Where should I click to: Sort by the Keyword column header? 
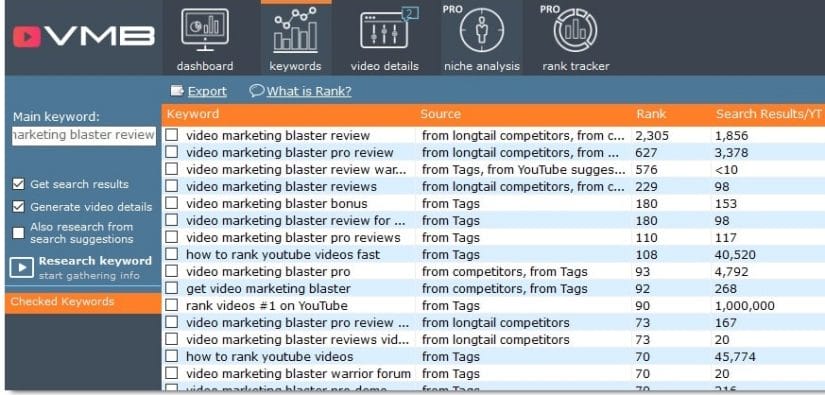coord(193,114)
